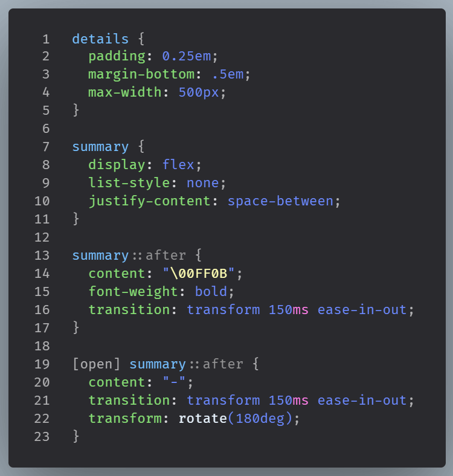The width and height of the screenshot is (453, 476).
Task: Click line number 23 in the gutter
Action: [x=42, y=436]
